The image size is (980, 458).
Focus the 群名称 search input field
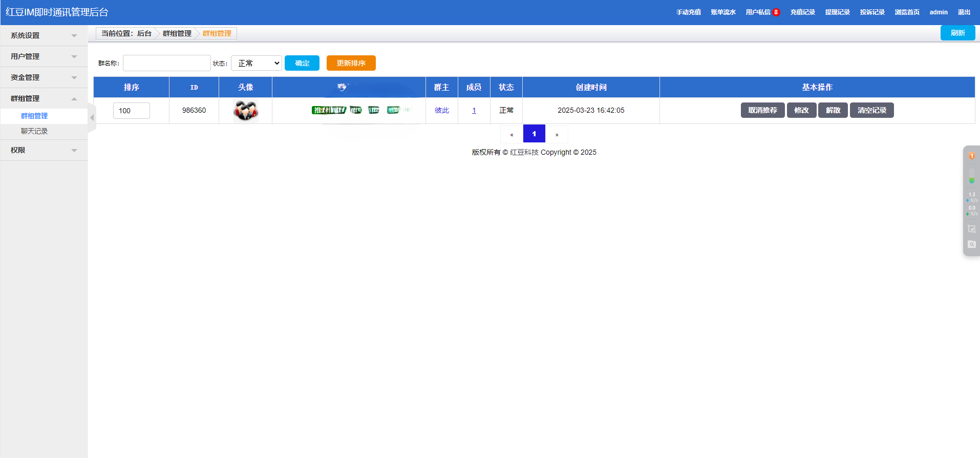click(x=166, y=63)
